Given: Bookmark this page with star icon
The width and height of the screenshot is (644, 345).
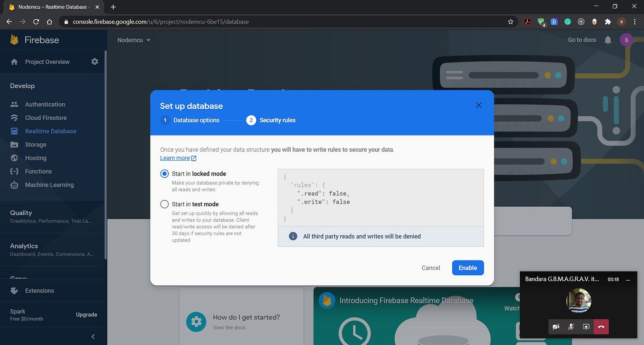Looking at the screenshot, I should (x=510, y=22).
